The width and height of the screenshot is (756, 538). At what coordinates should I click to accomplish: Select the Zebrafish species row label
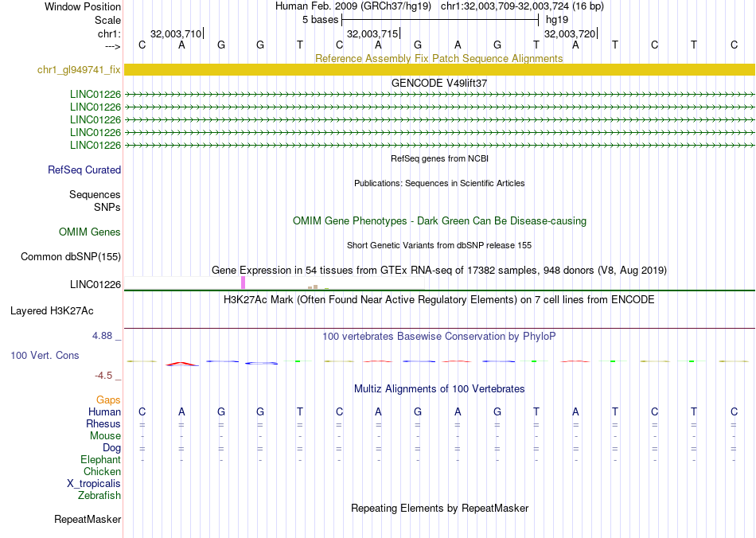click(x=99, y=495)
